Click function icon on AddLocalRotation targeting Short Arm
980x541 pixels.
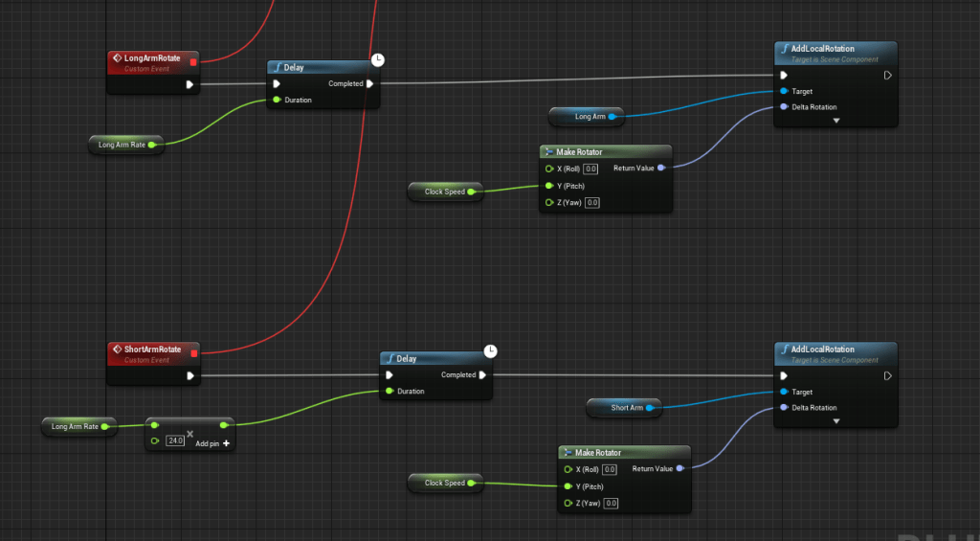click(784, 349)
